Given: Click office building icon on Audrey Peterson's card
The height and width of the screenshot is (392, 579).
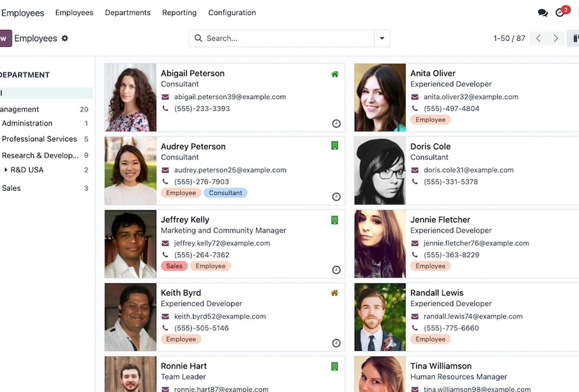Looking at the screenshot, I should [x=335, y=145].
